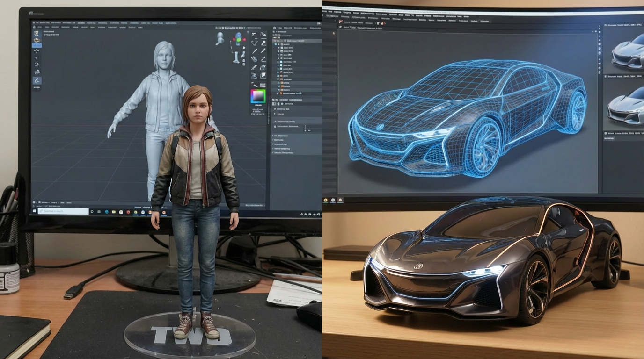Launch the Edge browser from the taskbar

pos(107,212)
